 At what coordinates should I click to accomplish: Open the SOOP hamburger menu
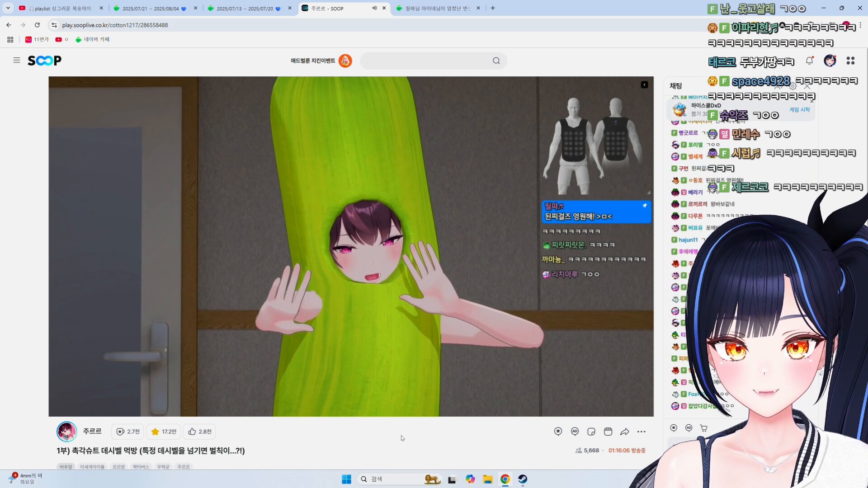17,60
